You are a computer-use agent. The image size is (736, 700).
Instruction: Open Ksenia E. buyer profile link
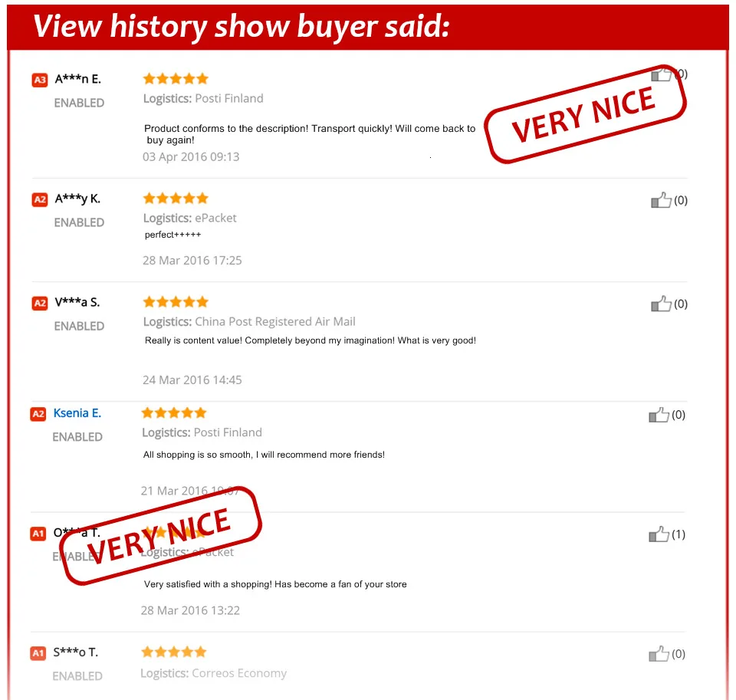[x=77, y=413]
